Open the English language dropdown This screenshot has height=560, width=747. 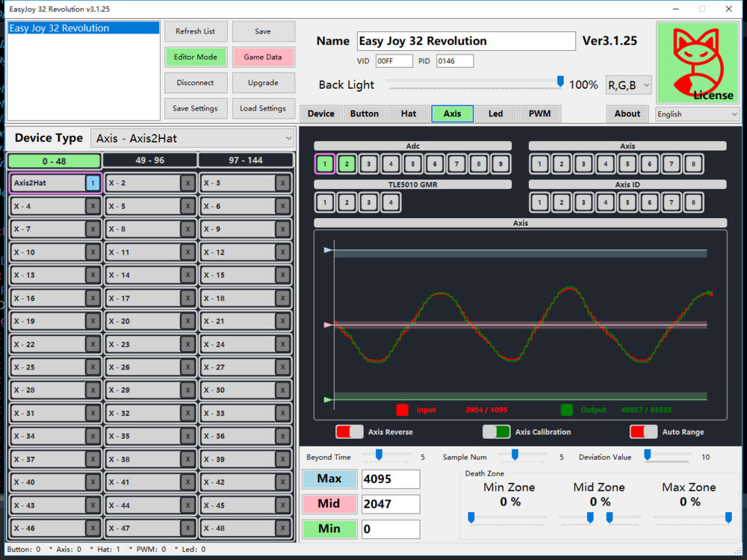697,114
